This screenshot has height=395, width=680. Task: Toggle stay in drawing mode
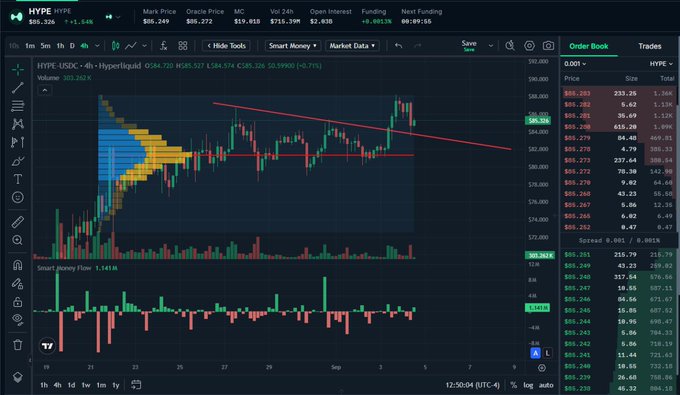(18, 283)
